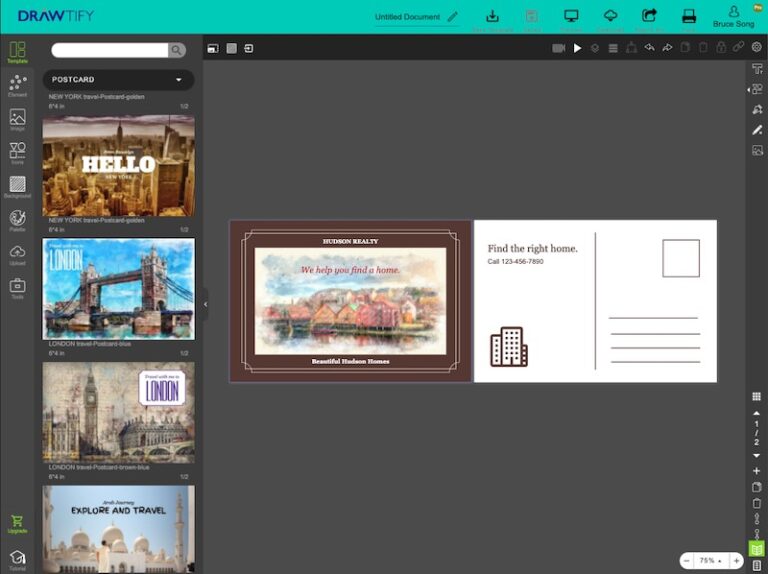Open the Image panel in the sidebar

[17, 119]
